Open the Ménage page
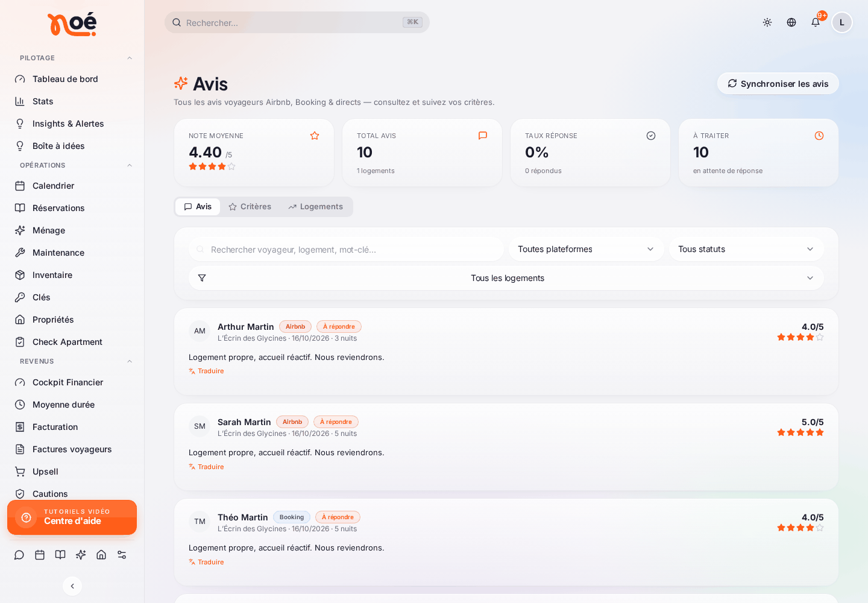 coord(72,230)
